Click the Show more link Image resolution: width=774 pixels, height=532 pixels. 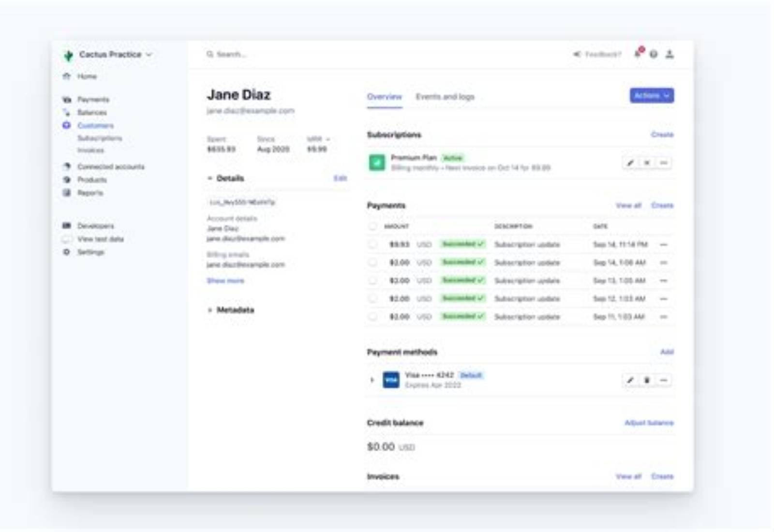tap(225, 281)
